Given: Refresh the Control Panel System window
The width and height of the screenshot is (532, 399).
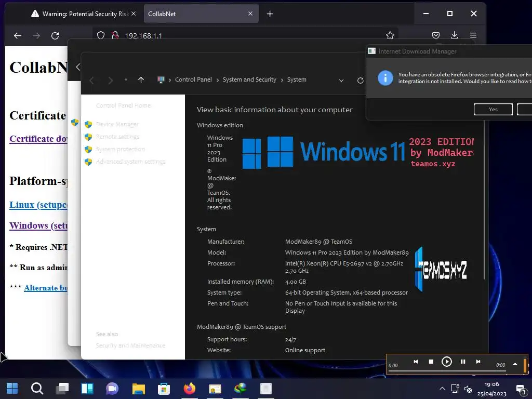Looking at the screenshot, I should pos(361,81).
